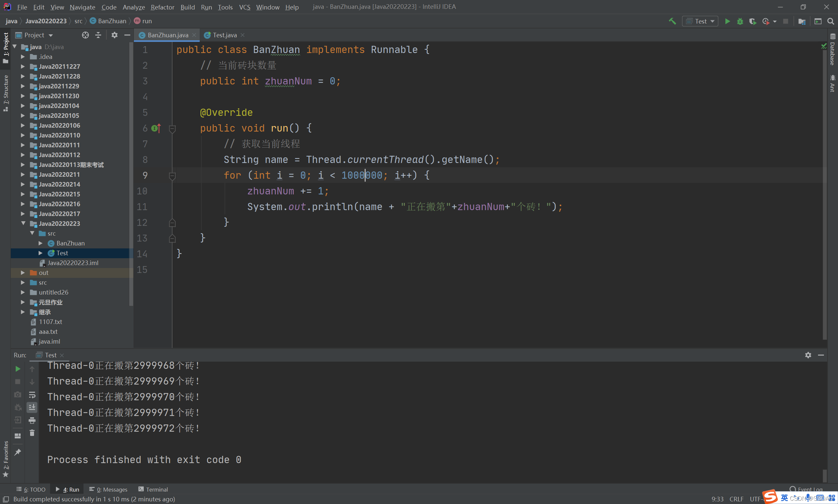
Task: Collapse the Java20220223 folder
Action: pos(23,224)
